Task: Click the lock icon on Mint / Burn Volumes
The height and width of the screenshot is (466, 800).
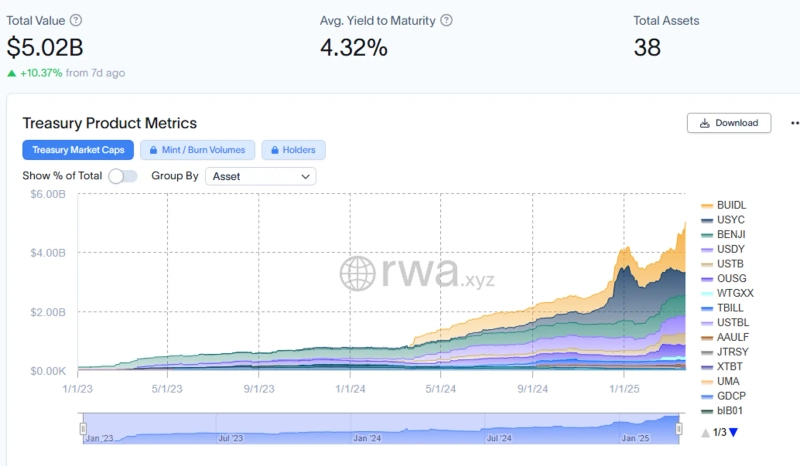Action: [154, 150]
